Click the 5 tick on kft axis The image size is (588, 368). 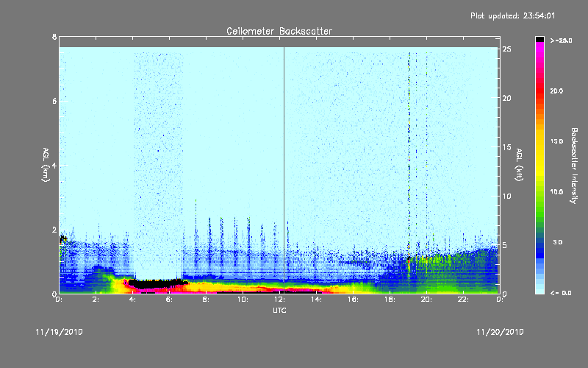point(505,245)
